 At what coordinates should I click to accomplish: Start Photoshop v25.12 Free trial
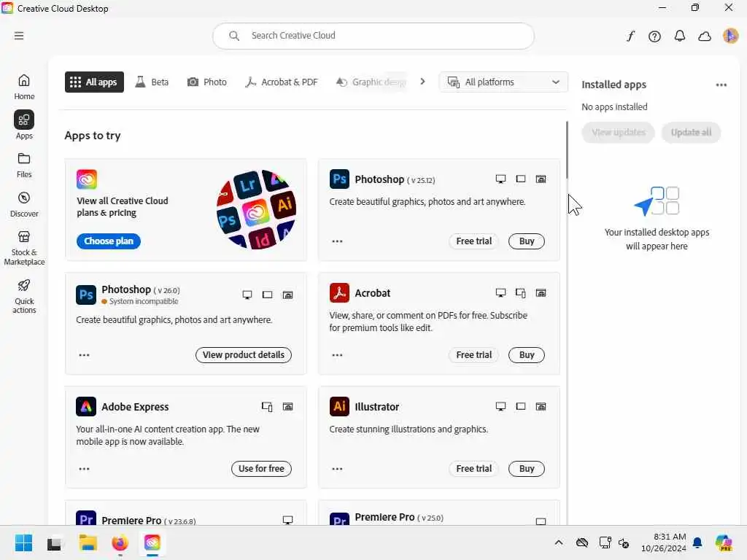tap(473, 241)
